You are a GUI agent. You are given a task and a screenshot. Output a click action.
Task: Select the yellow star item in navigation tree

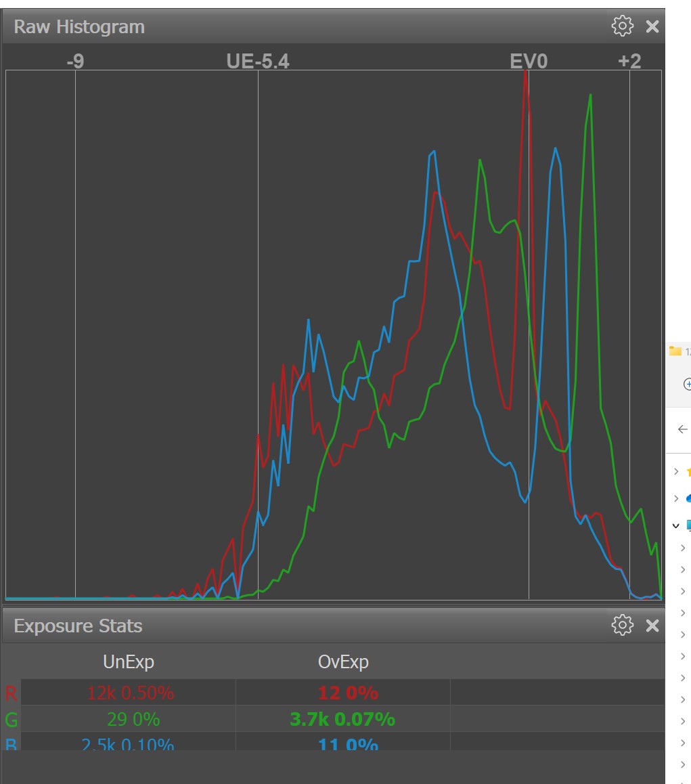tap(688, 472)
